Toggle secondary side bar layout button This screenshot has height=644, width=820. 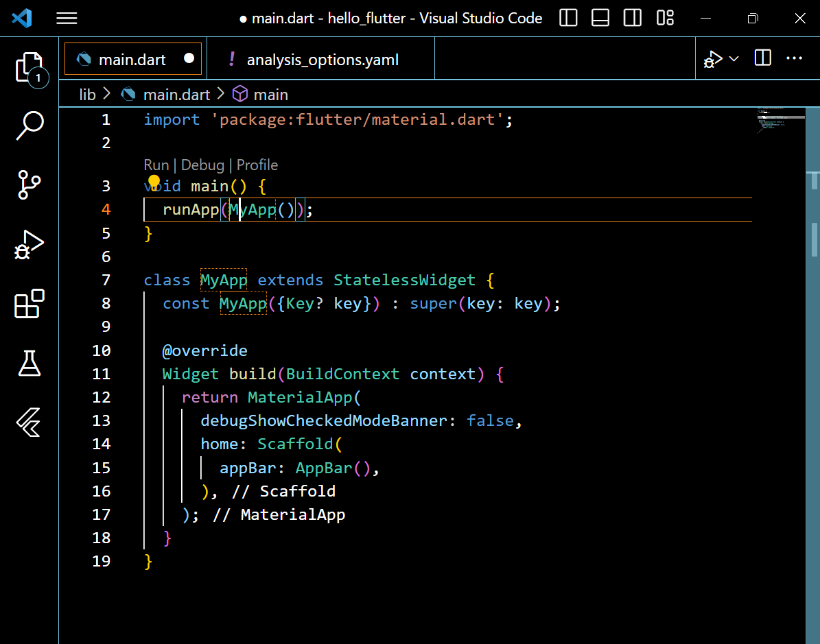[x=632, y=18]
